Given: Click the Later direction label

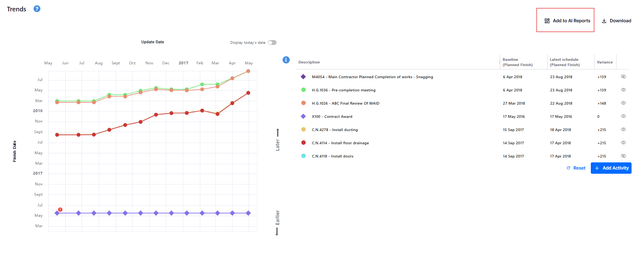Looking at the screenshot, I should [278, 145].
